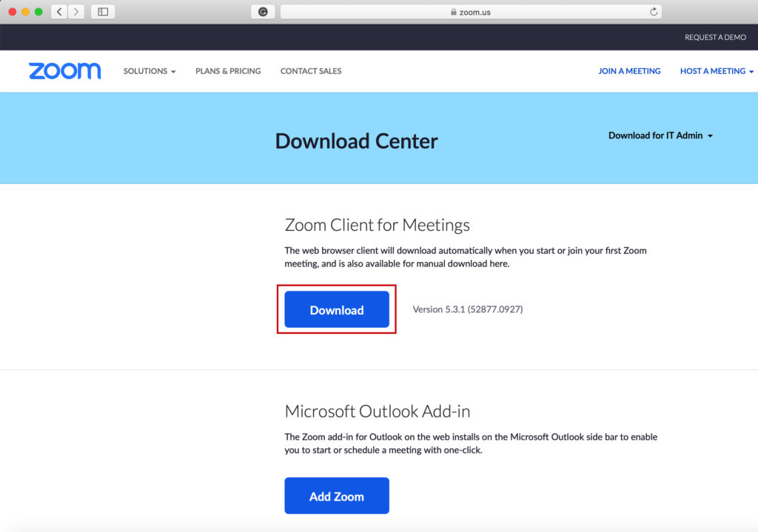
Task: Reload the page with refresh icon
Action: click(654, 12)
